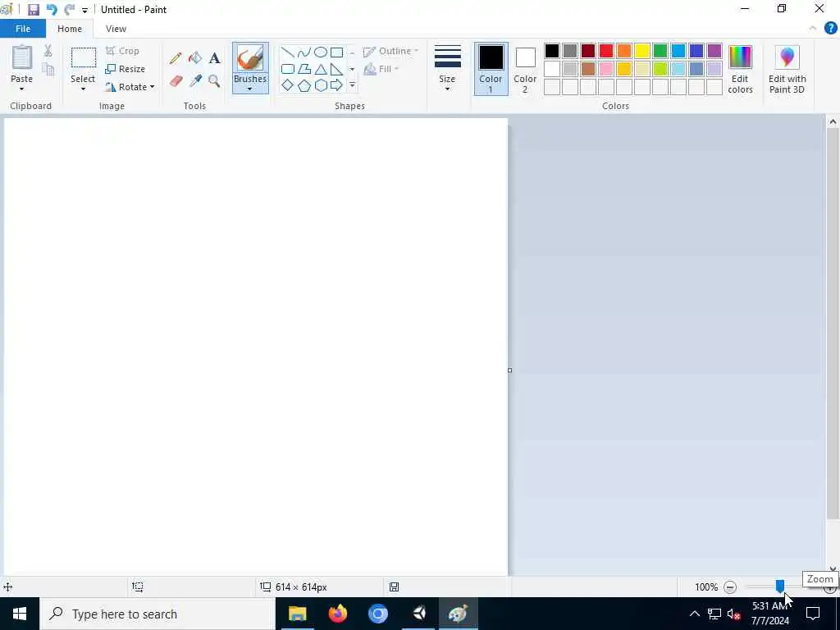Click the Save icon in quick access toolbar
The height and width of the screenshot is (630, 840).
coord(33,10)
